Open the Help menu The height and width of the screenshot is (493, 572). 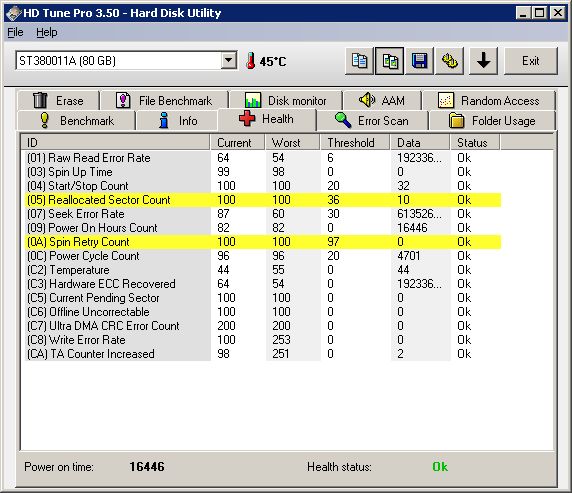tap(47, 32)
